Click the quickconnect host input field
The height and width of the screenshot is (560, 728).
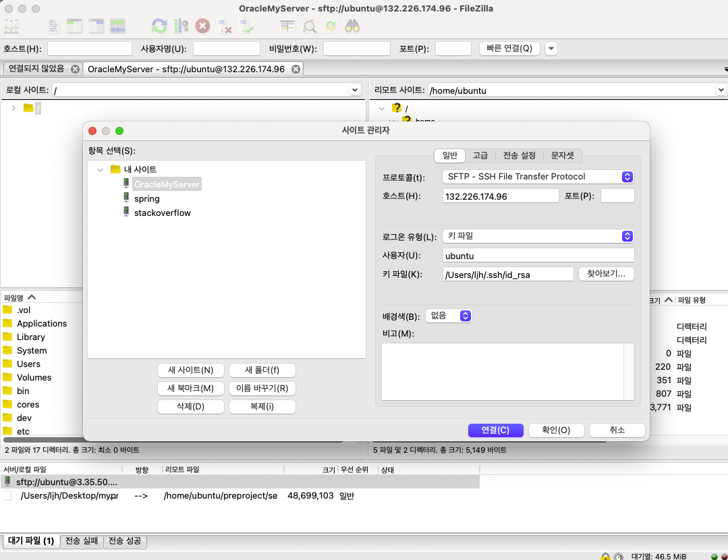(x=90, y=49)
